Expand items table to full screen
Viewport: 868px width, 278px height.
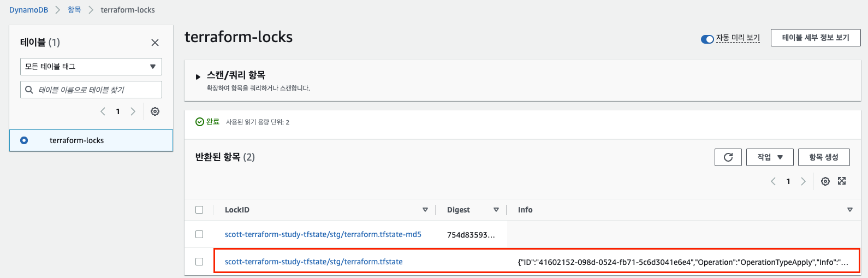(x=842, y=181)
